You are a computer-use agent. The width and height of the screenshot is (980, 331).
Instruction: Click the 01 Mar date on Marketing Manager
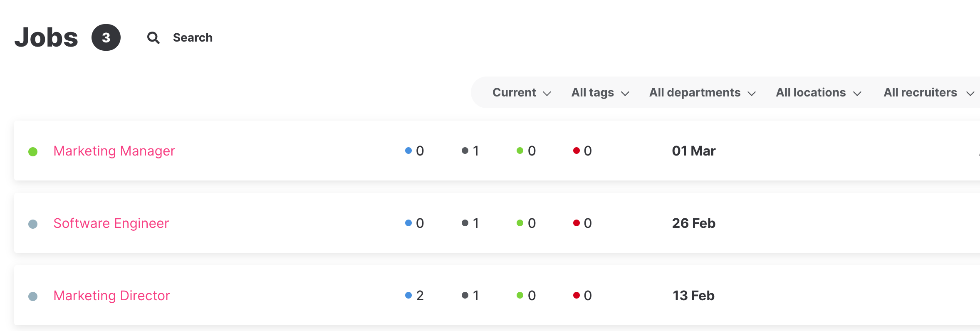tap(693, 151)
